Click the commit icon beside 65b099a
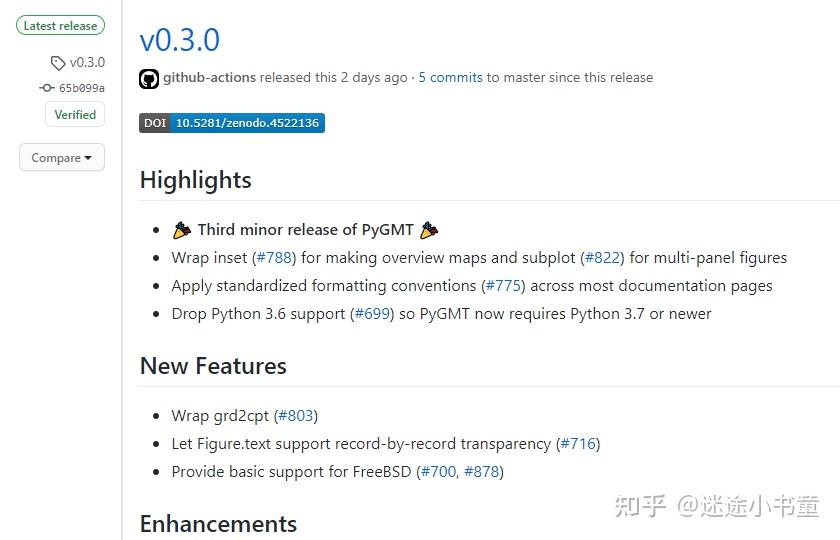This screenshot has width=840, height=540. (47, 87)
